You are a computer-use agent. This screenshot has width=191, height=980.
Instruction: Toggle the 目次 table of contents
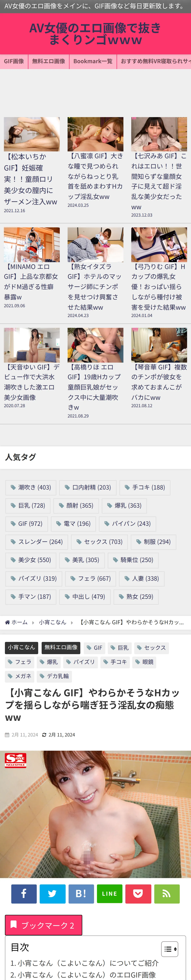pyautogui.click(x=170, y=949)
